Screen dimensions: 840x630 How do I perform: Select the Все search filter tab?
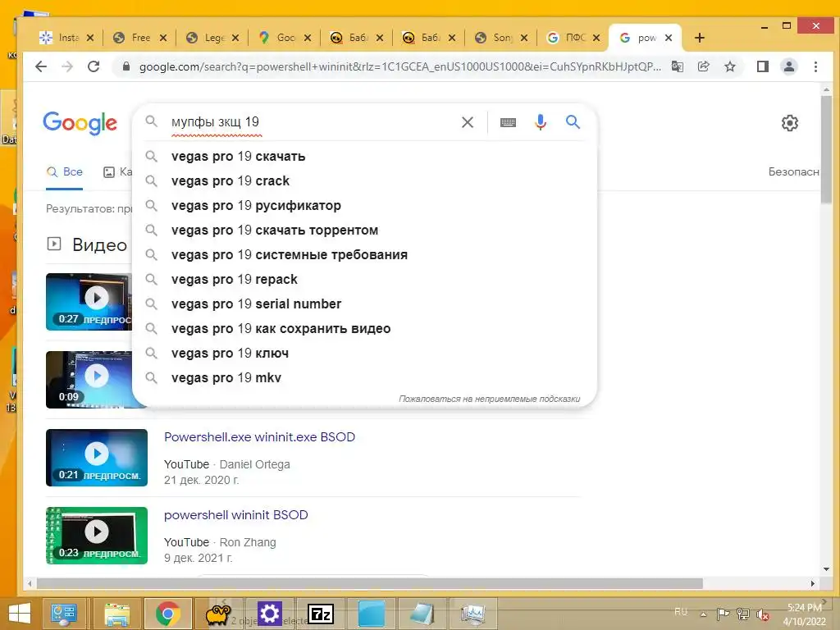(x=64, y=172)
